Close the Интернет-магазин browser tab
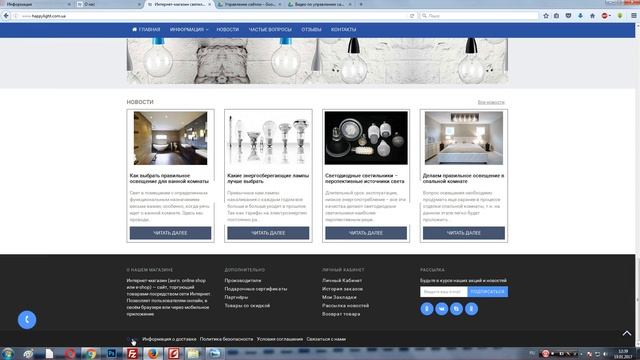The image size is (640, 360). (209, 4)
